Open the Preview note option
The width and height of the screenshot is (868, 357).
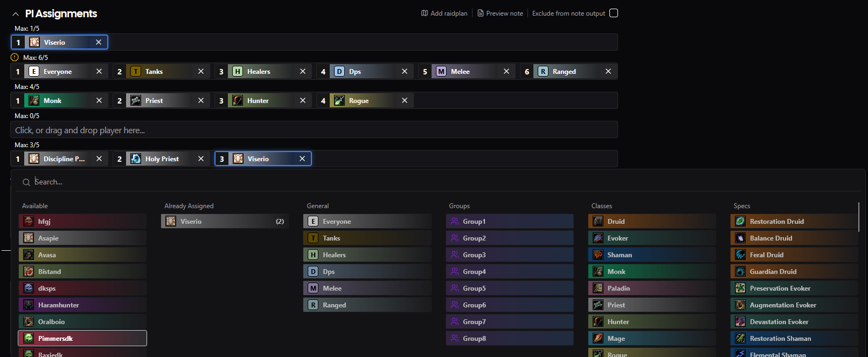tap(500, 13)
